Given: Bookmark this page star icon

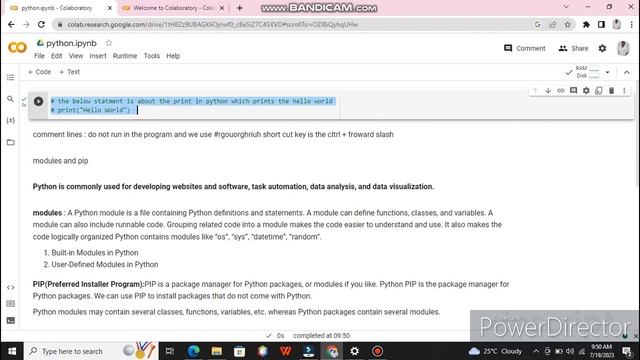Looking at the screenshot, I should (567, 24).
